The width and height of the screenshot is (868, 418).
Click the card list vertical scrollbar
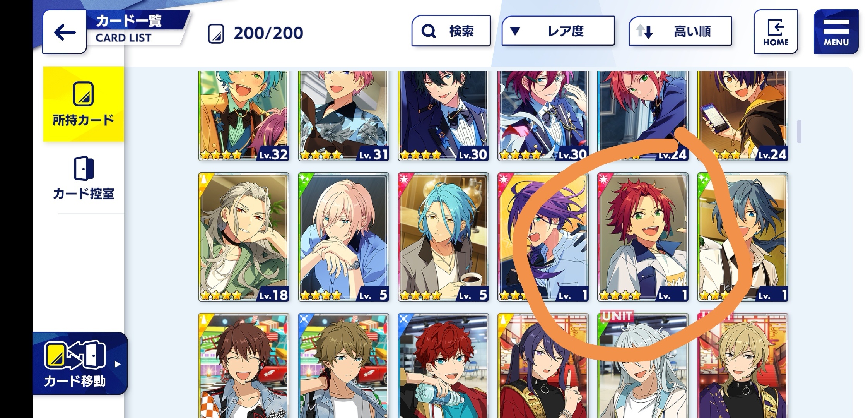[x=799, y=132]
